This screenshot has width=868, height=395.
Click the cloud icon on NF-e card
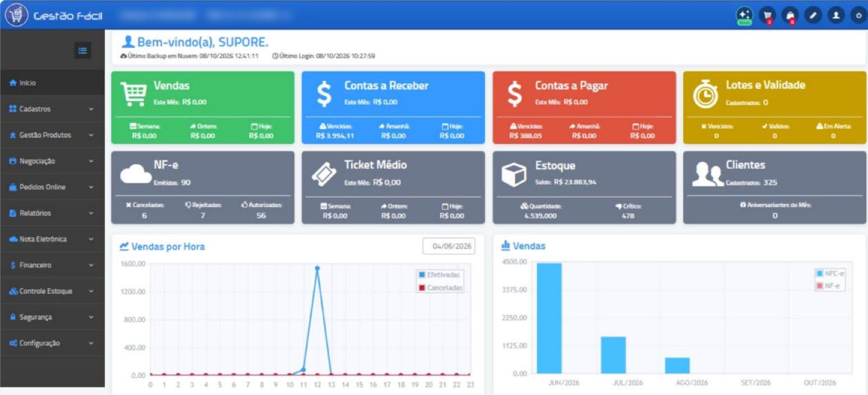pos(136,174)
